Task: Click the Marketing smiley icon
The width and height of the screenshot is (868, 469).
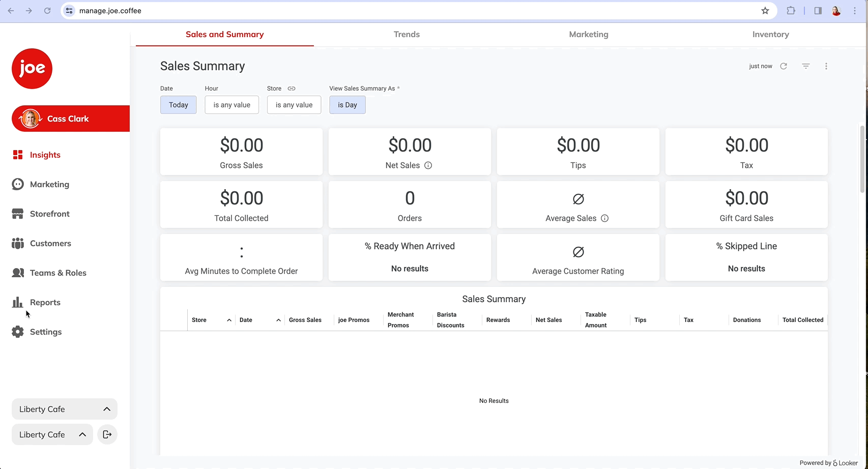Action: tap(18, 184)
